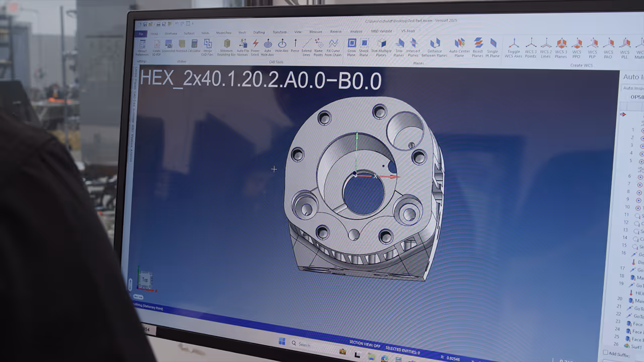644x362 pixels.
Task: Open the Calculator utility
Action: click(194, 46)
